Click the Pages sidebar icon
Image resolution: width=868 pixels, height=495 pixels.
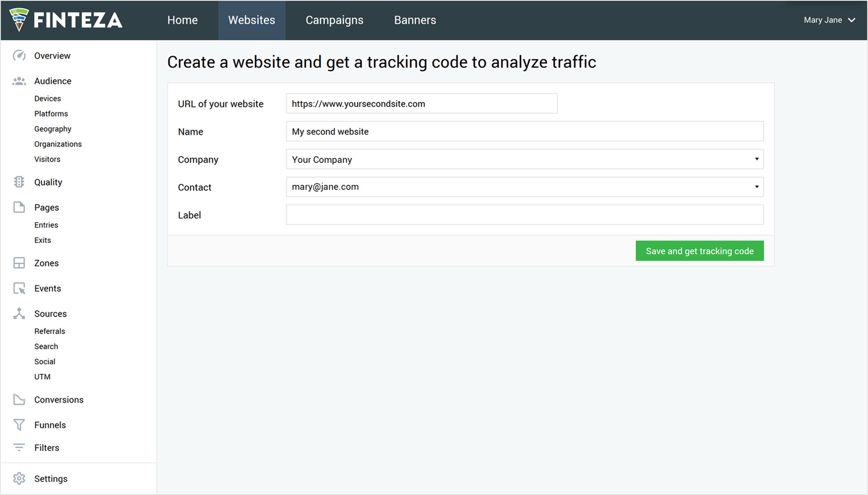coord(19,207)
